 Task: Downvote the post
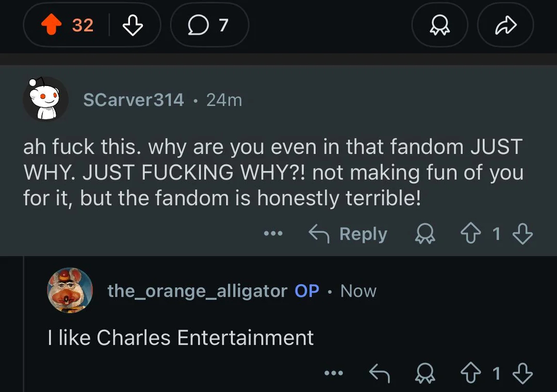133,25
